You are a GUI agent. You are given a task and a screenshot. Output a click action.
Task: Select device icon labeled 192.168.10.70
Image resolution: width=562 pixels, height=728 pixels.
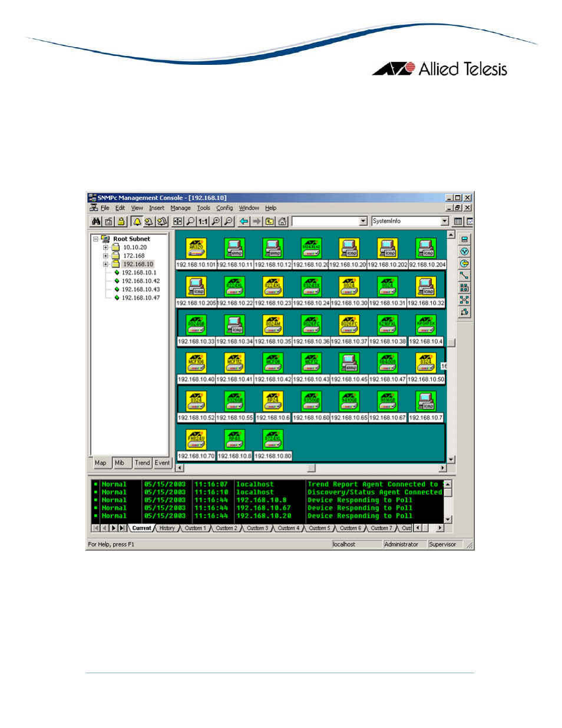click(x=196, y=440)
